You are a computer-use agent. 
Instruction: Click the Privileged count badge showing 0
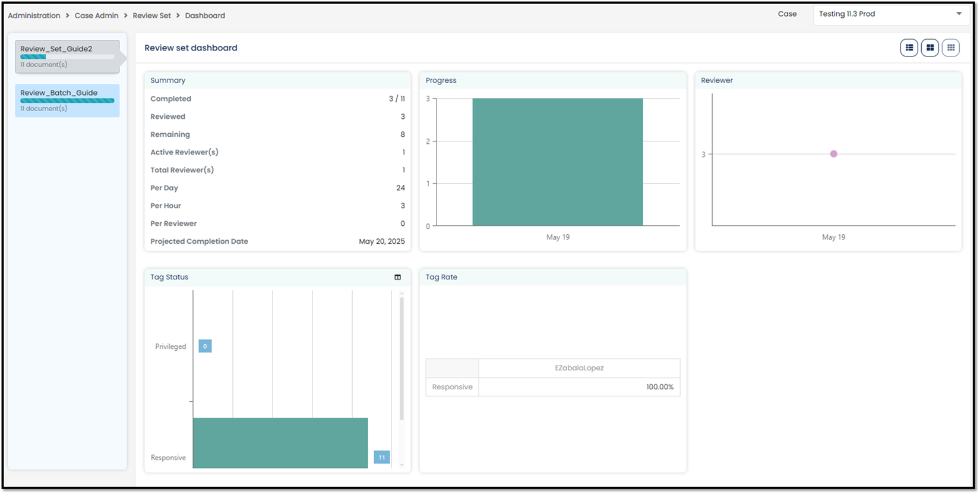(205, 346)
